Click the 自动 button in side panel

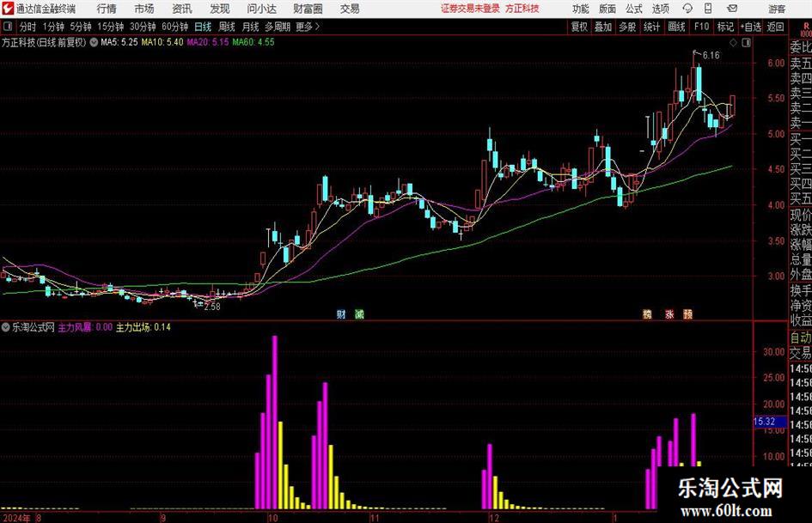point(800,338)
